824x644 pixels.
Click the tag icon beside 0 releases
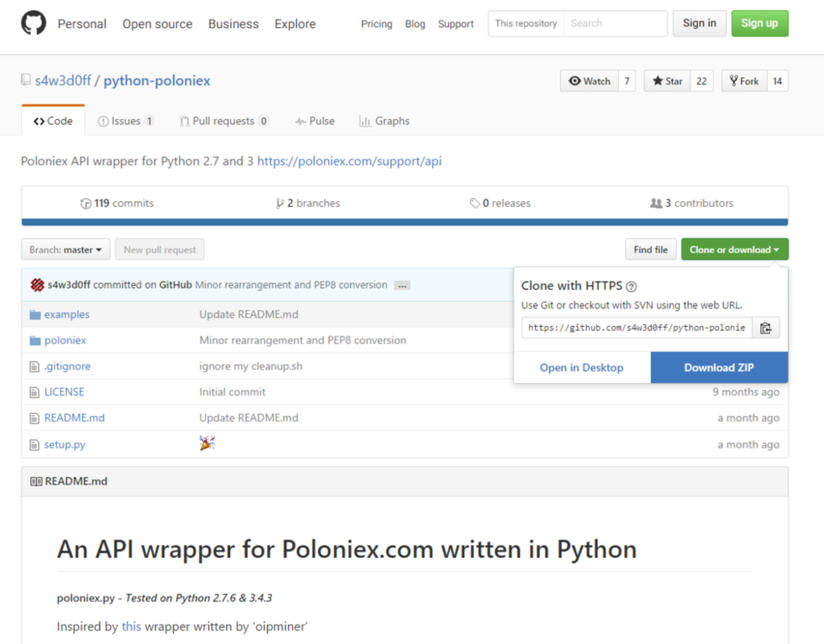coord(474,203)
